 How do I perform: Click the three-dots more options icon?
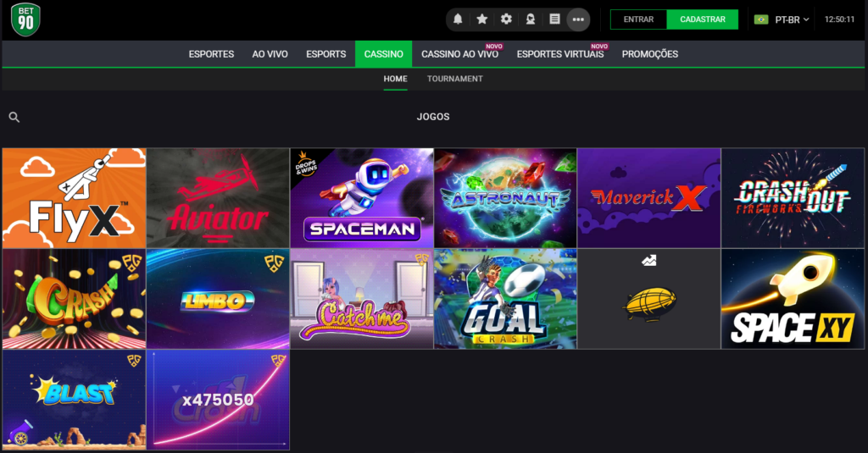578,19
